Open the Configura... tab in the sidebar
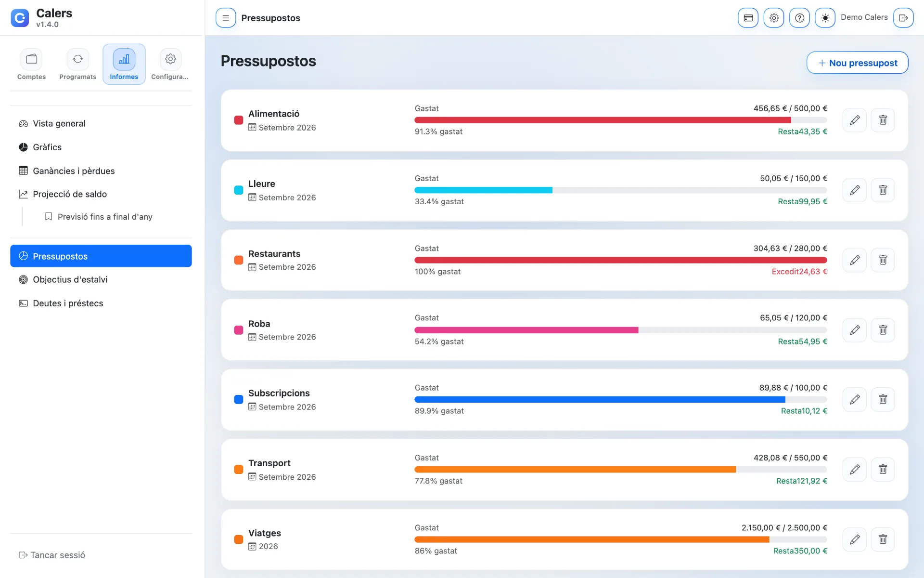The height and width of the screenshot is (578, 924). (x=170, y=65)
